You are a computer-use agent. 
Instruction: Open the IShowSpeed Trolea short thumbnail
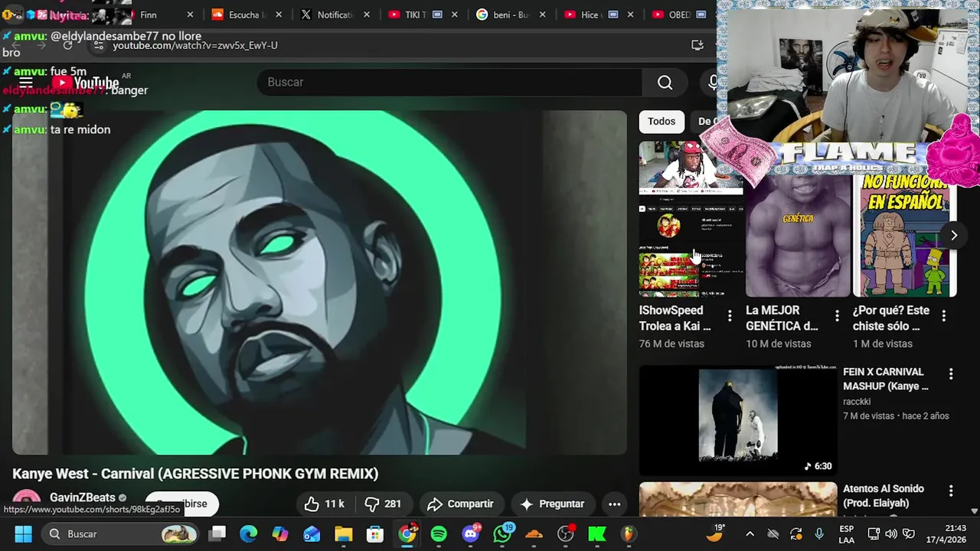point(691,219)
